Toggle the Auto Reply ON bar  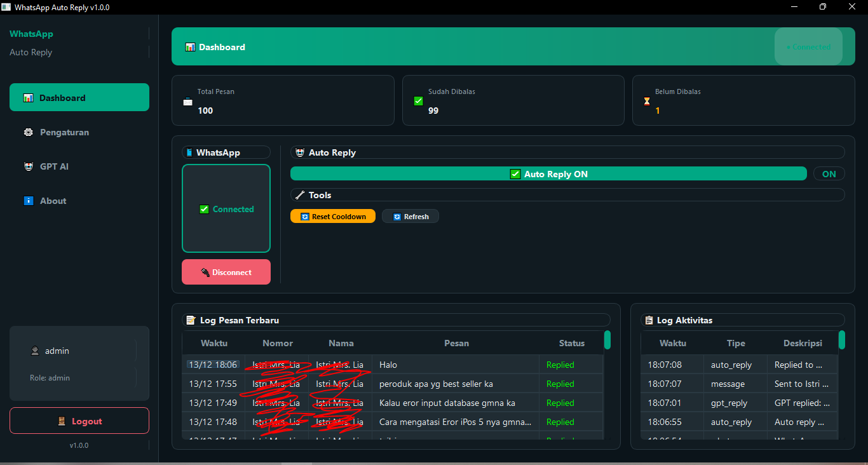coord(548,174)
